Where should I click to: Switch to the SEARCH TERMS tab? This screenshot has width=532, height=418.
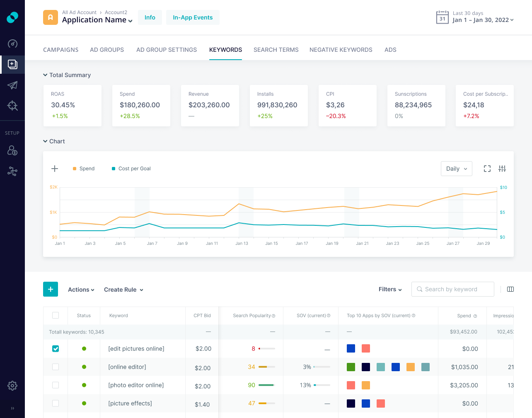pyautogui.click(x=276, y=50)
